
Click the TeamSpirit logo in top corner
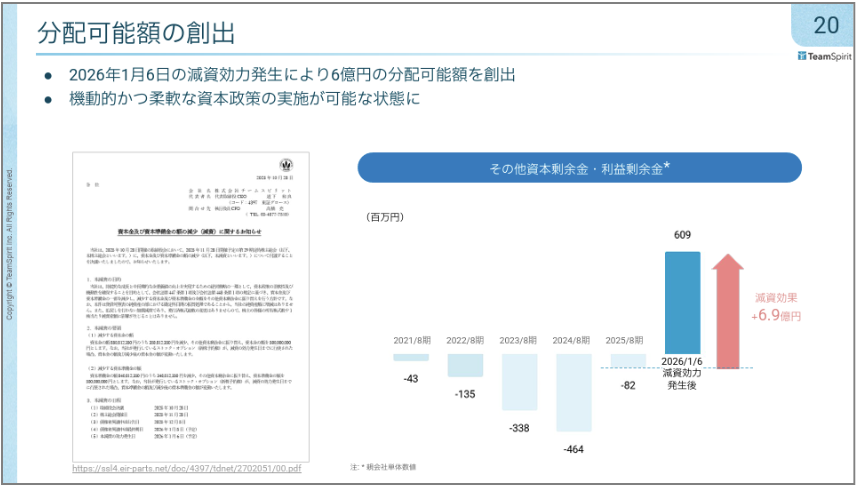click(x=826, y=57)
